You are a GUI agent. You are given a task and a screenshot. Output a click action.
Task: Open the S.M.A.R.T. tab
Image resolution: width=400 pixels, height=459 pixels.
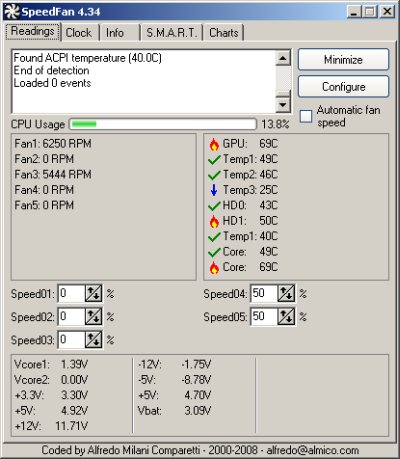click(x=171, y=33)
